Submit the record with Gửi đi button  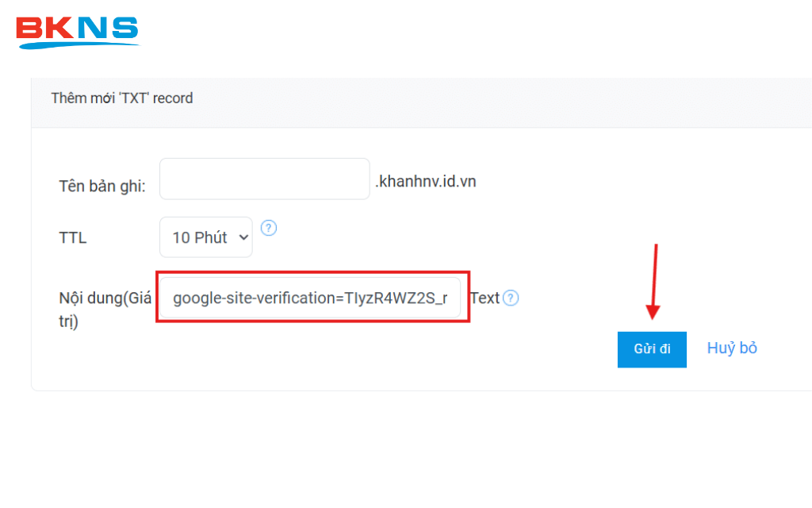coord(652,349)
